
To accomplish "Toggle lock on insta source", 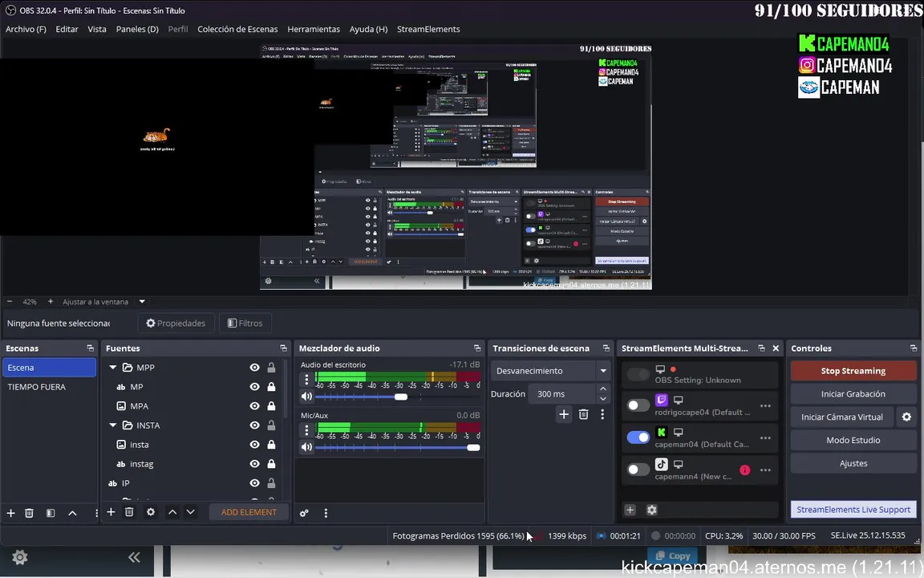I will [271, 445].
